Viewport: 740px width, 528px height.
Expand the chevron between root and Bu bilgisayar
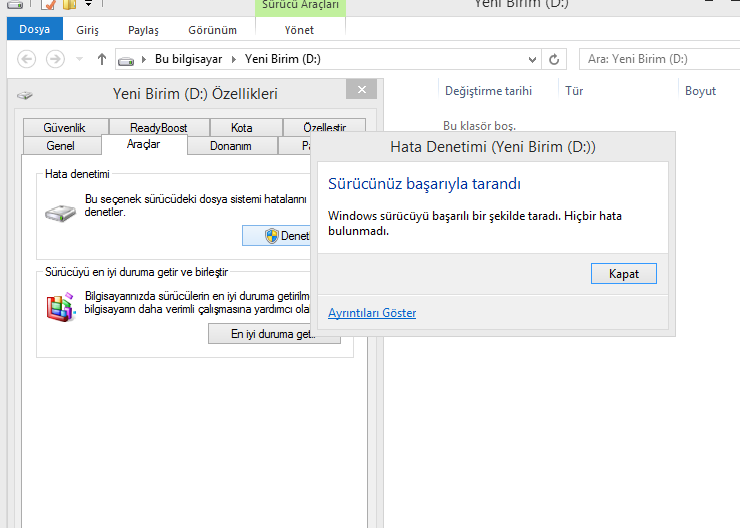click(143, 59)
